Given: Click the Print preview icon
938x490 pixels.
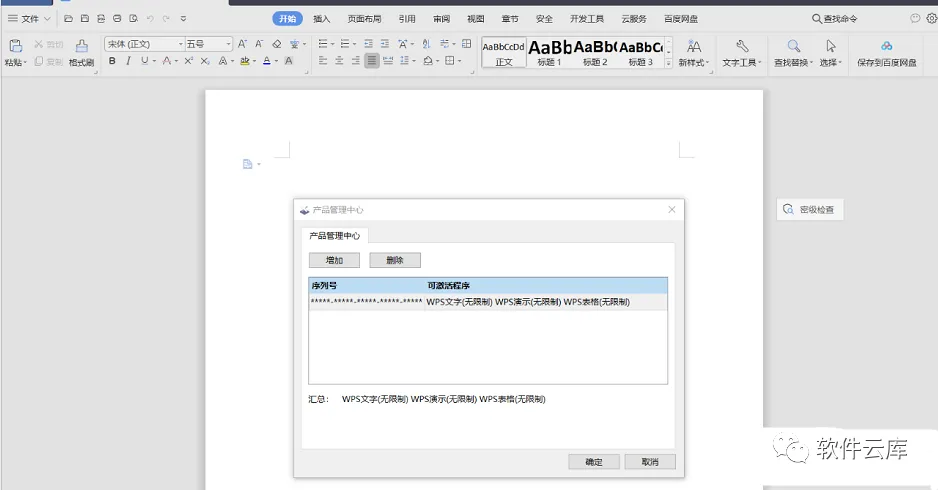Looking at the screenshot, I should tap(133, 19).
